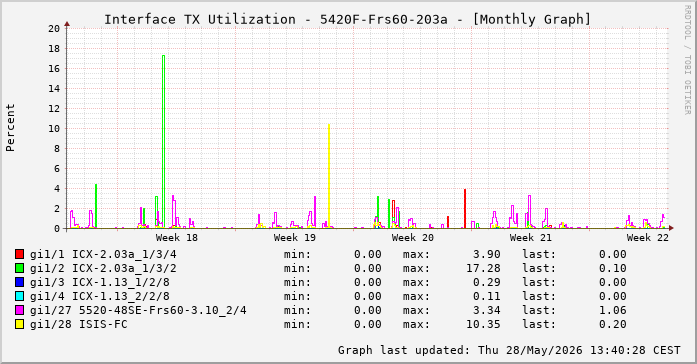
Task: Click the last value 0.20
Action: click(x=613, y=324)
